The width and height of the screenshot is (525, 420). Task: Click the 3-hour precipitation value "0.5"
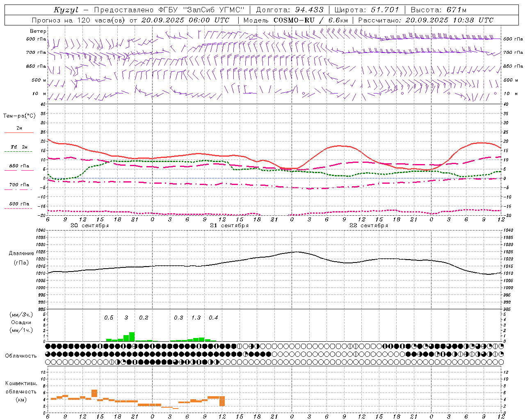click(109, 318)
